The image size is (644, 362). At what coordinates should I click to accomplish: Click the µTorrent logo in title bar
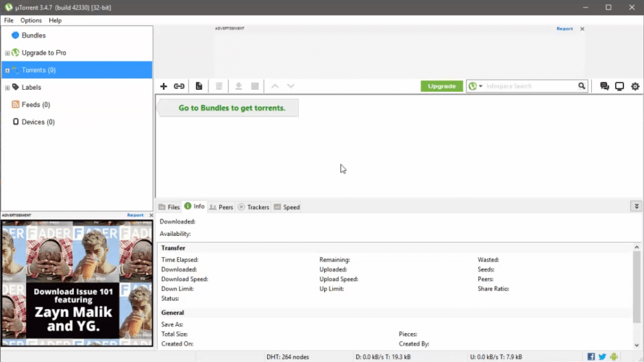pyautogui.click(x=8, y=7)
